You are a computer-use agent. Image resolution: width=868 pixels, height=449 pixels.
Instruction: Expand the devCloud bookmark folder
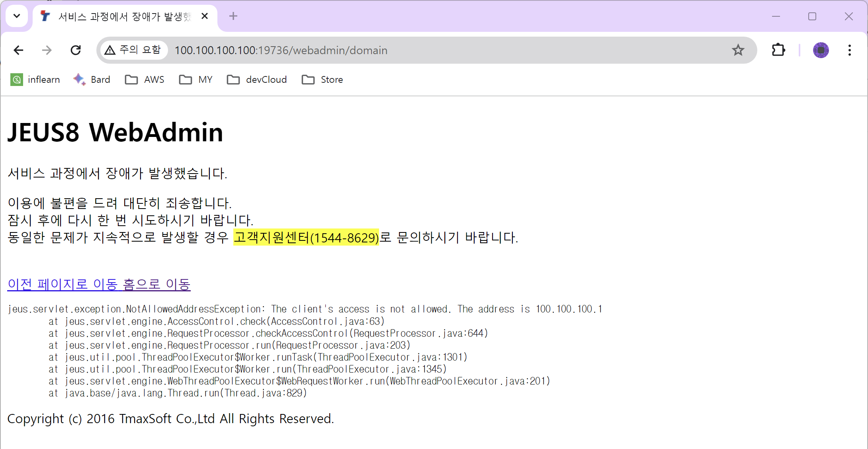coord(257,80)
